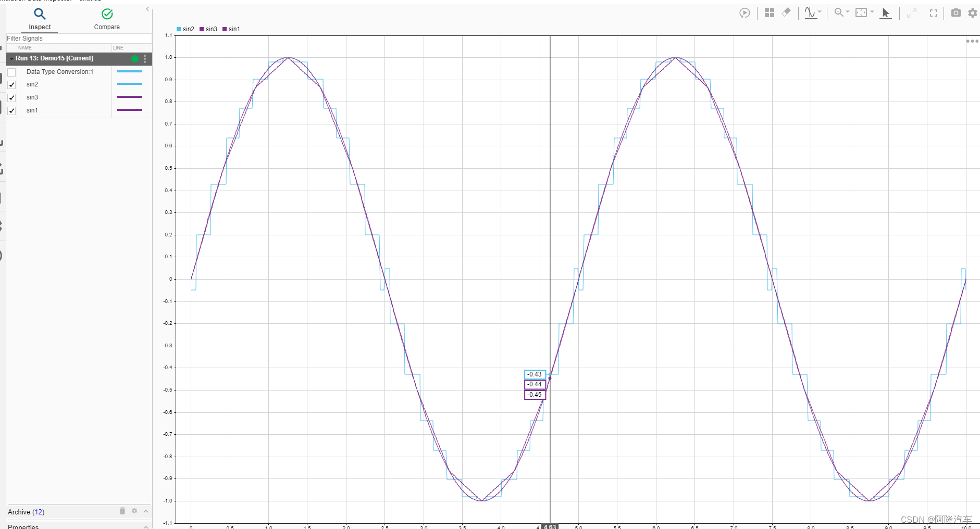Select the sin2 signal name
This screenshot has height=529, width=980.
(32, 84)
